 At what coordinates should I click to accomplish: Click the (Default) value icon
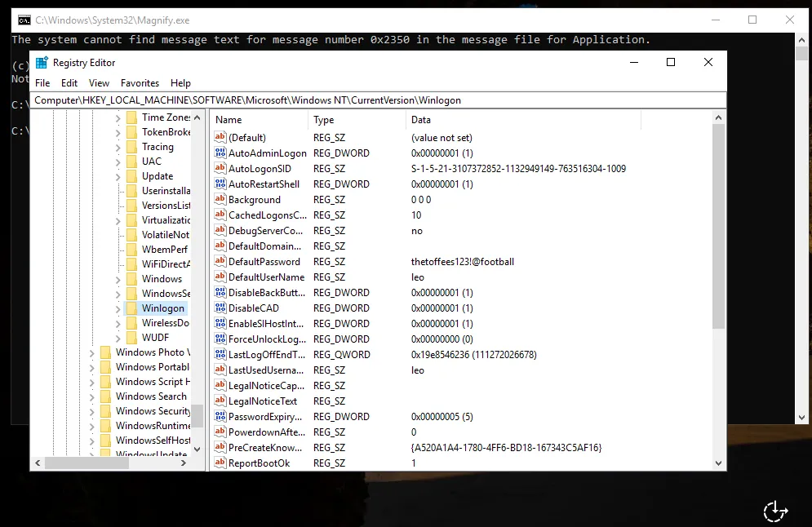pos(220,137)
